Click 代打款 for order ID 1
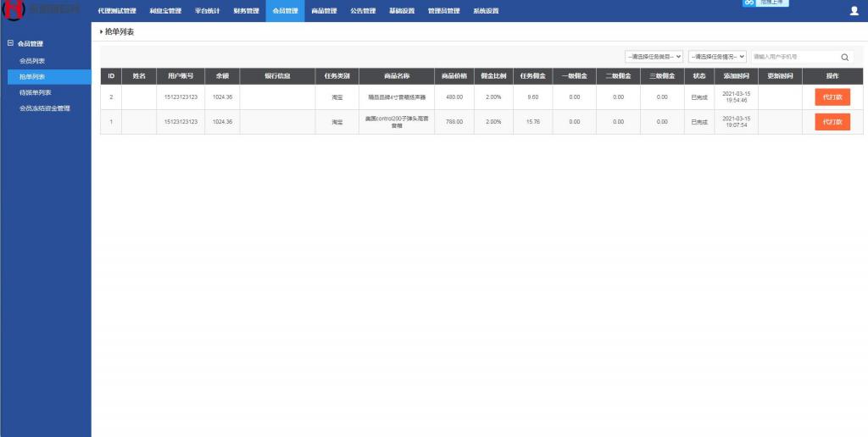 click(832, 122)
